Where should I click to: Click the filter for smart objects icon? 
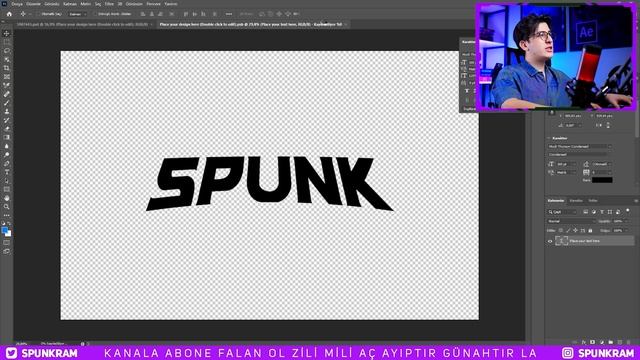pos(618,212)
